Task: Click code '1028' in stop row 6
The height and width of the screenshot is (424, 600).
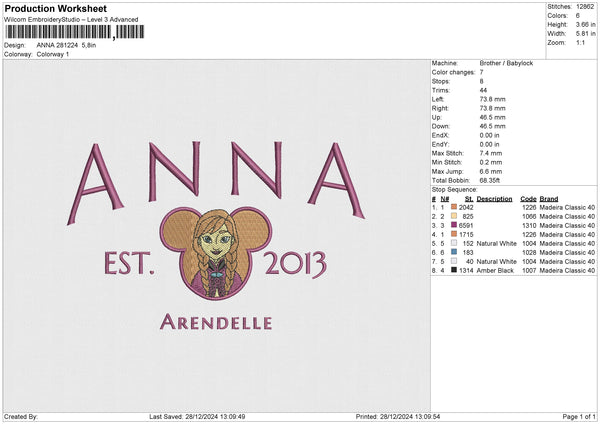Action: [x=529, y=253]
